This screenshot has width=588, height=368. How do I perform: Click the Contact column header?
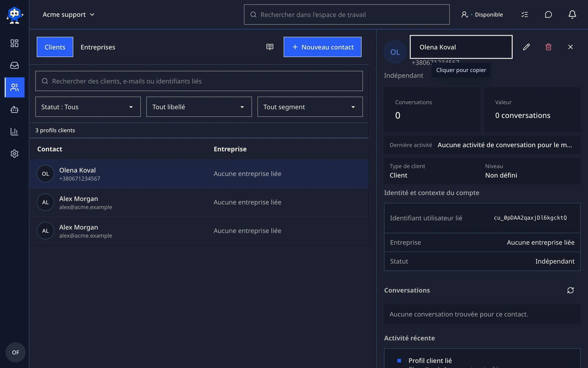pos(50,149)
